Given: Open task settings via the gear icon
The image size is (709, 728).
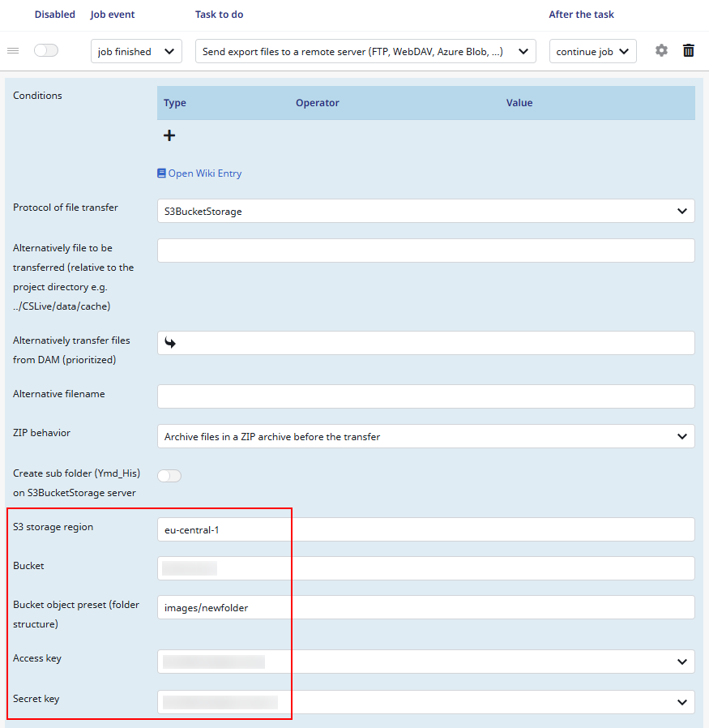Looking at the screenshot, I should click(x=661, y=51).
